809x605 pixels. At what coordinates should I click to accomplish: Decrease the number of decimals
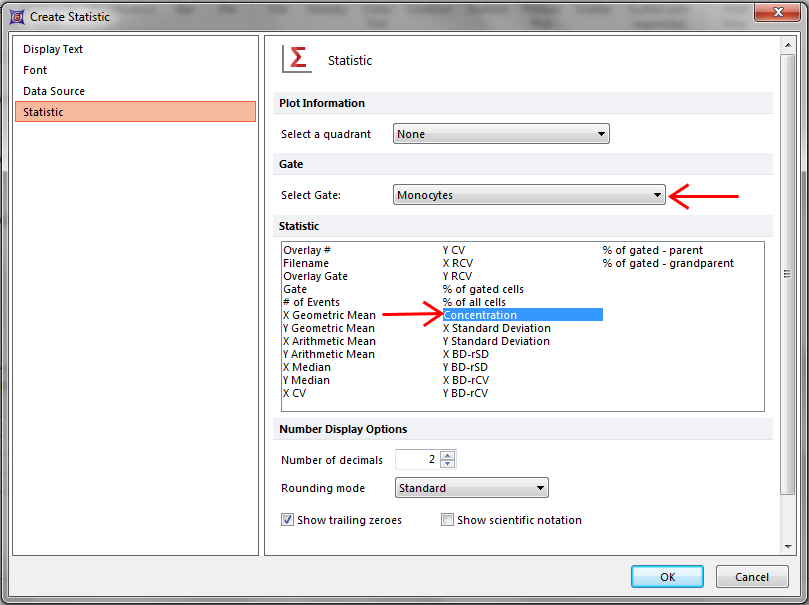pyautogui.click(x=447, y=464)
